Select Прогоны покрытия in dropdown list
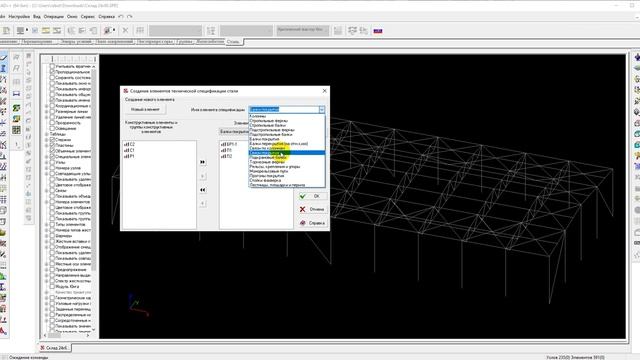Image resolution: width=640 pixels, height=360 pixels. (x=287, y=176)
